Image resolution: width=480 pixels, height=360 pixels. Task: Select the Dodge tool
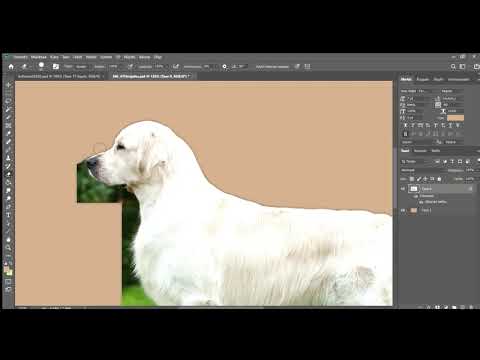point(8,199)
